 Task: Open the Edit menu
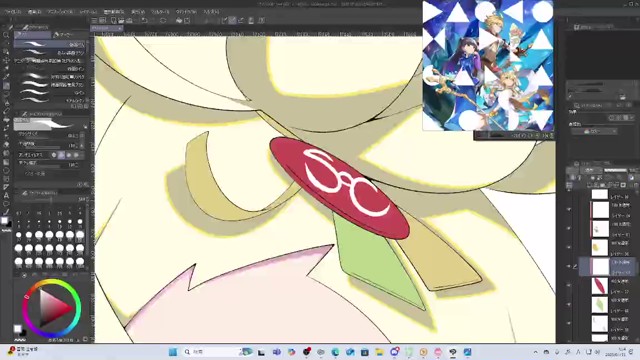(34, 12)
